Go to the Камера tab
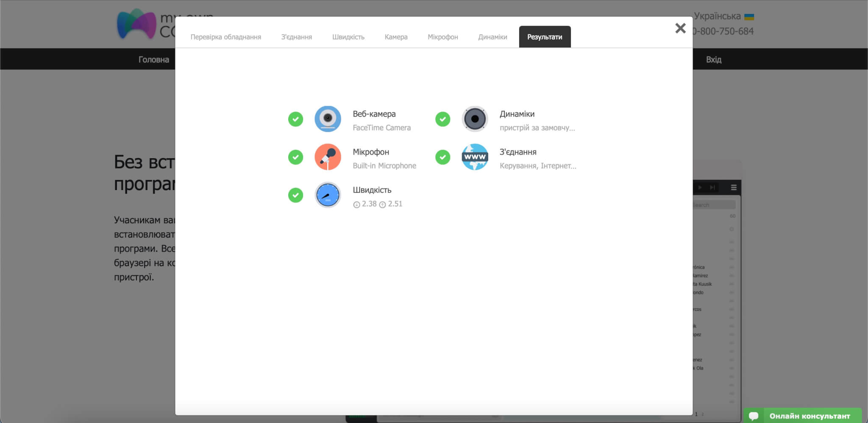The height and width of the screenshot is (423, 868). [396, 37]
